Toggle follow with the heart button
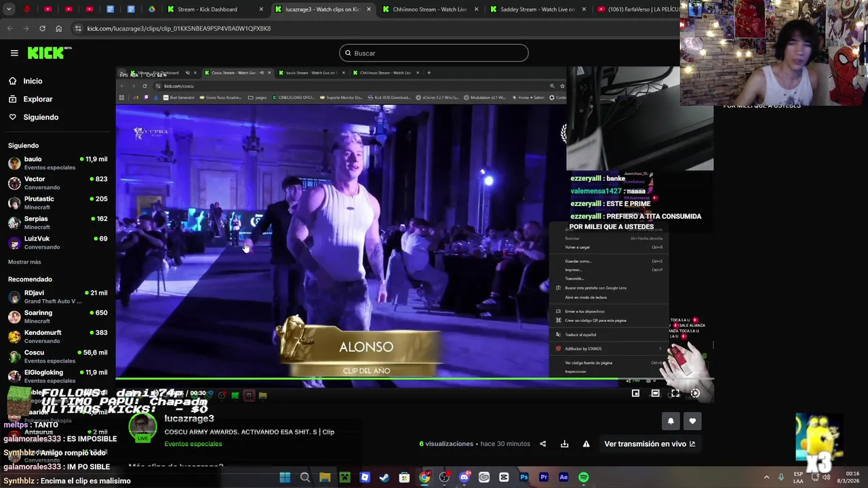The height and width of the screenshot is (488, 868). [692, 421]
